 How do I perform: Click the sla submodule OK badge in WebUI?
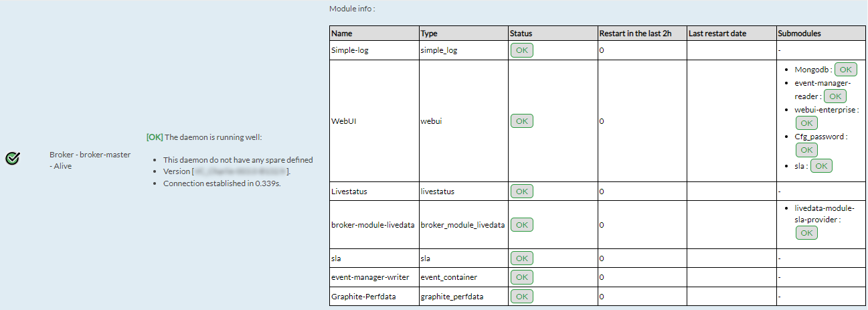point(821,166)
